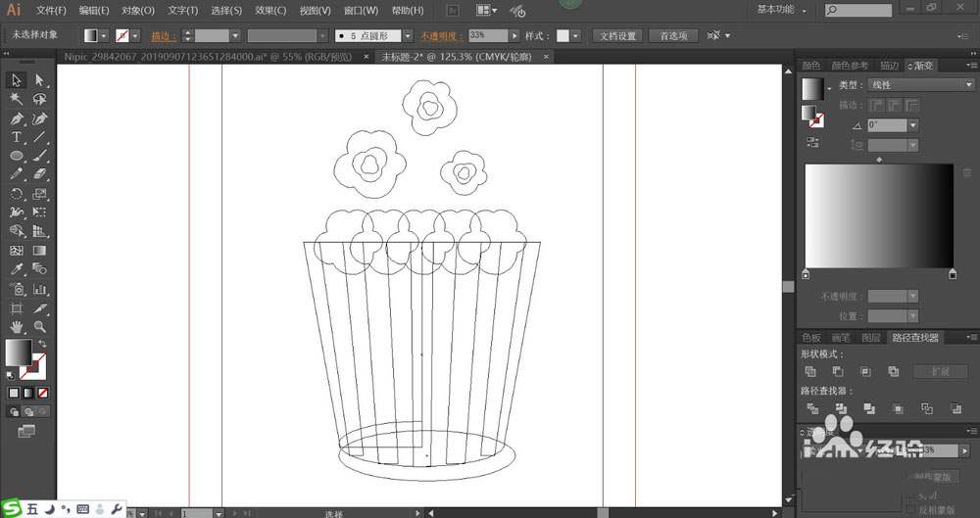Enable Draw Behind mode
This screenshot has width=980, height=518.
(x=28, y=411)
